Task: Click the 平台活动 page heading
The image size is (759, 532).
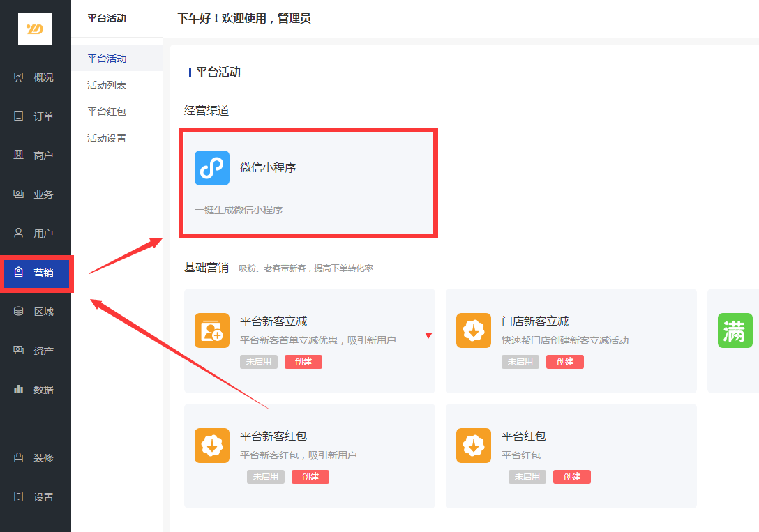Action: click(x=218, y=73)
